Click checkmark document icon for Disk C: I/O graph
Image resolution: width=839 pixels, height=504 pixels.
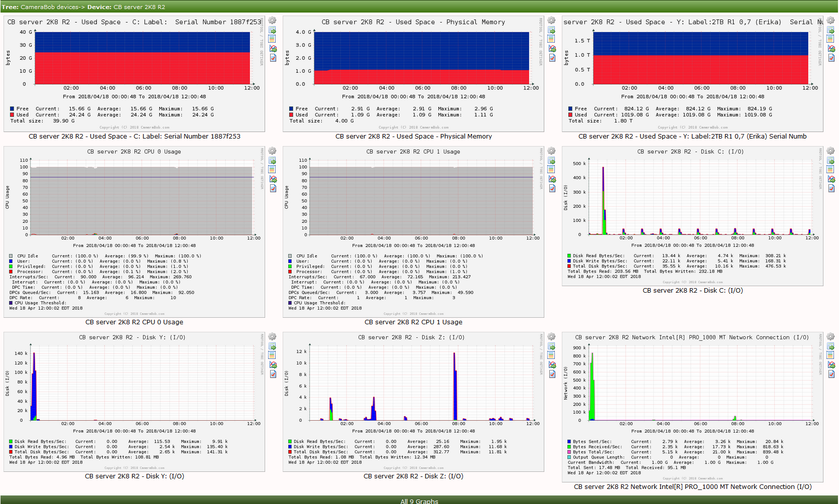coord(831,188)
